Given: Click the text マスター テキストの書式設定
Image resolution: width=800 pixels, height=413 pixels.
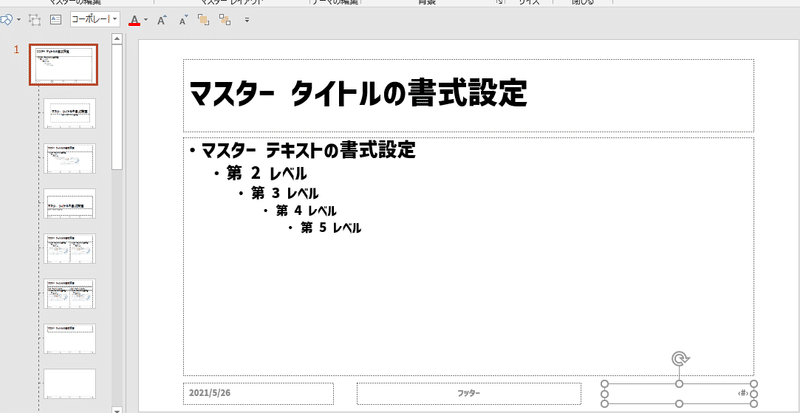Looking at the screenshot, I should pyautogui.click(x=308, y=151).
